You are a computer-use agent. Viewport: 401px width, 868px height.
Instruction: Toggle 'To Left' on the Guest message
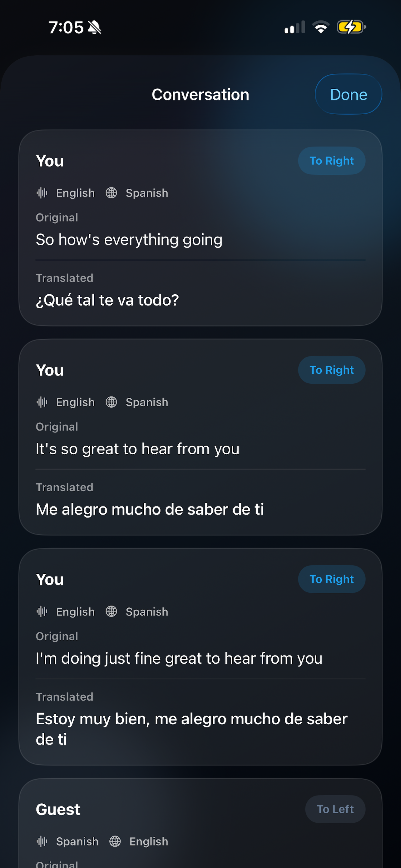[x=335, y=809]
